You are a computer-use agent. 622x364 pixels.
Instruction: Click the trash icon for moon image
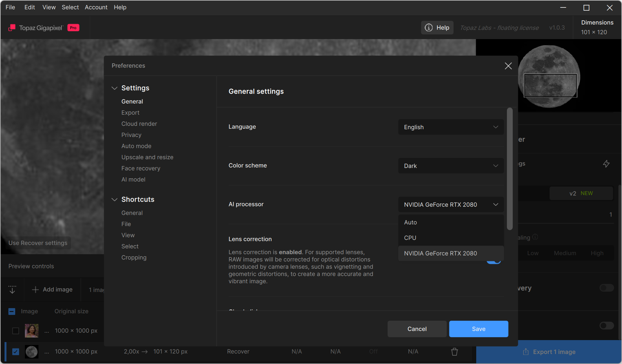(455, 352)
